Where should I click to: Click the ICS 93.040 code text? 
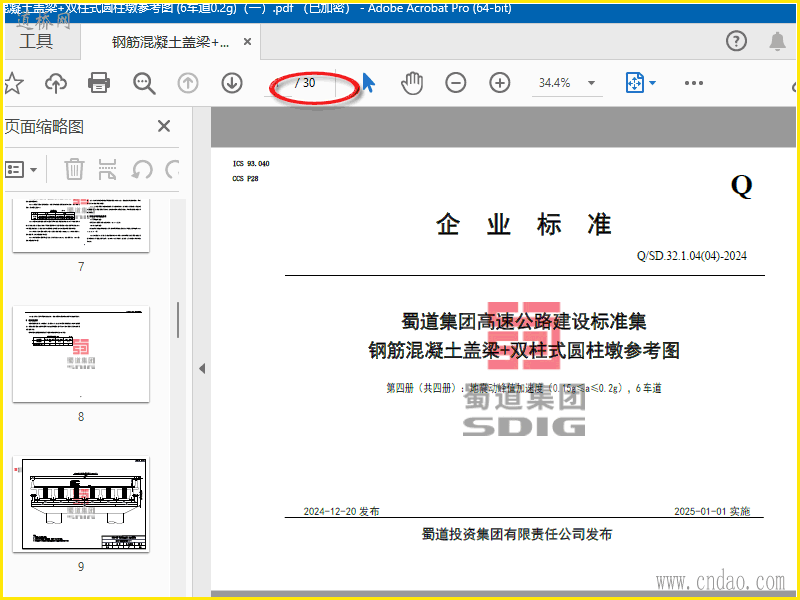click(251, 164)
